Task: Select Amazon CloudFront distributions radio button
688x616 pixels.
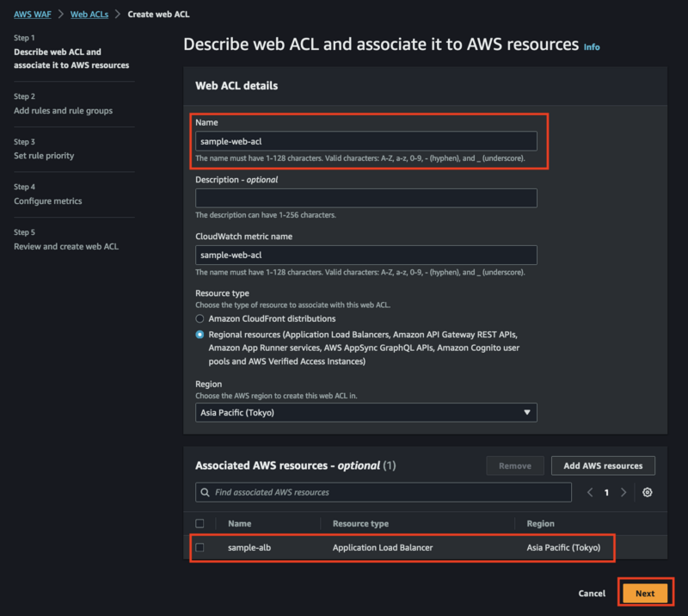Action: point(200,319)
